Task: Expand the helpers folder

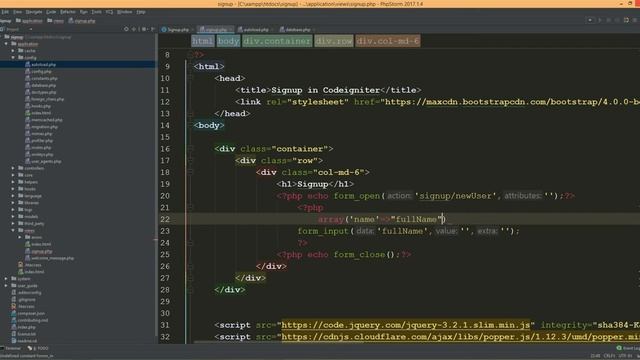Action: (x=13, y=182)
